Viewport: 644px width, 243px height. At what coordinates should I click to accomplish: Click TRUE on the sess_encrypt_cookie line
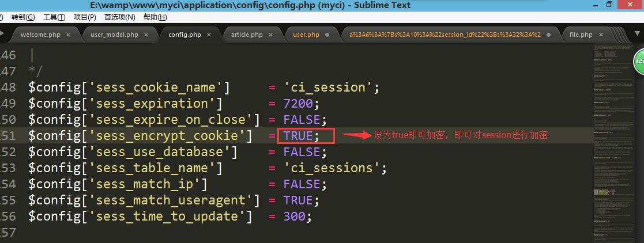point(297,136)
